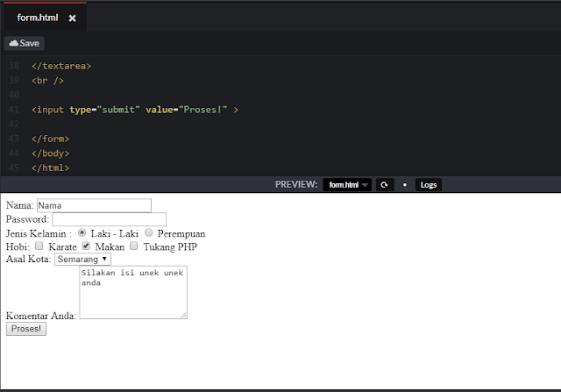Check the Tukang PHP checkbox

click(133, 246)
